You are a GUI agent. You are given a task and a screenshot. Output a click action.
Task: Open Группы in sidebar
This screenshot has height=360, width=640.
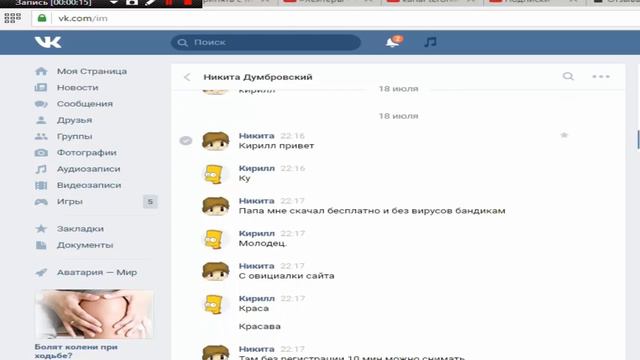coord(74,136)
